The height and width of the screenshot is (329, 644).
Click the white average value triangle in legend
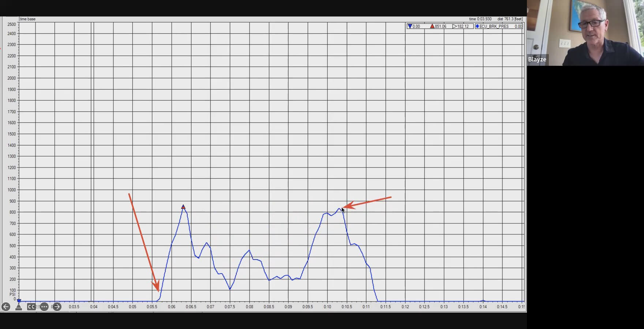pos(454,26)
